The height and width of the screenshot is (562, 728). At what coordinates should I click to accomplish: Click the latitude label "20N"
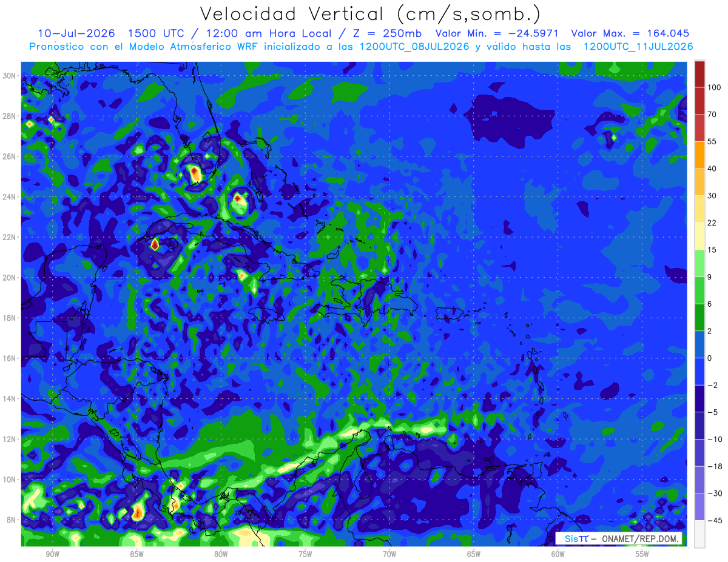[10, 278]
